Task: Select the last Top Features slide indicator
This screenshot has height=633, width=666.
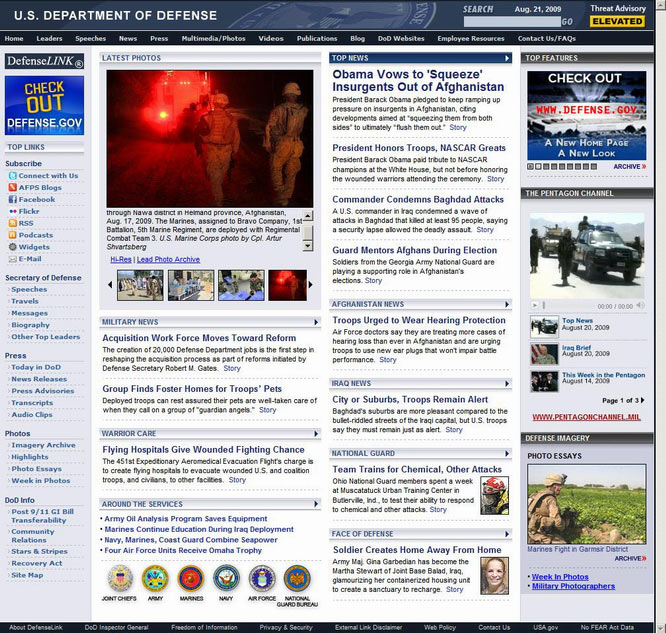Action: pyautogui.click(x=594, y=167)
